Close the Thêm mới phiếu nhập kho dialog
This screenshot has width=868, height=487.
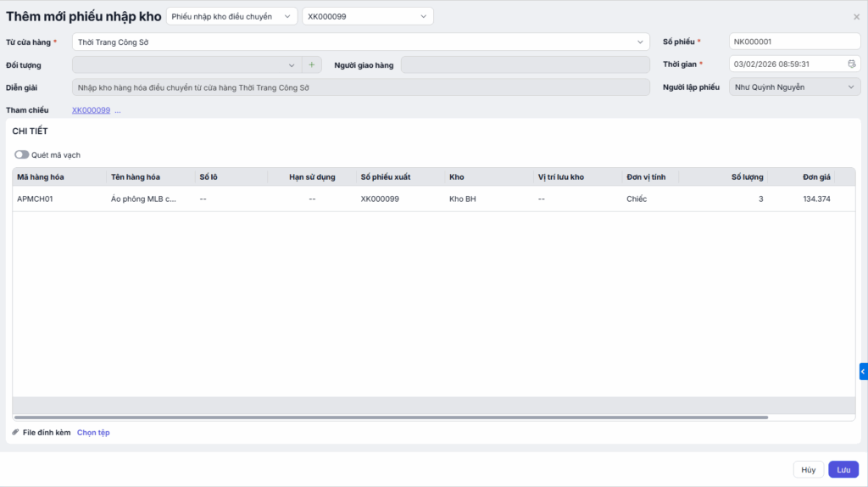click(x=856, y=17)
